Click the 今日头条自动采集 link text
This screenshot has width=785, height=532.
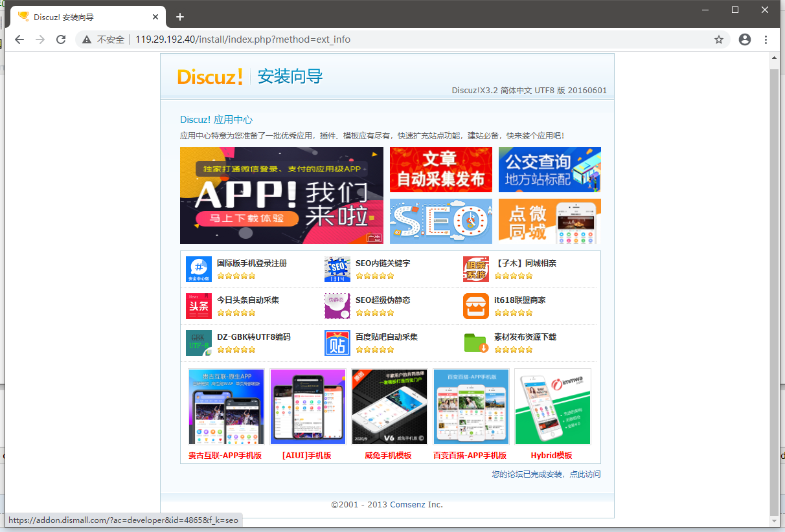pos(248,300)
